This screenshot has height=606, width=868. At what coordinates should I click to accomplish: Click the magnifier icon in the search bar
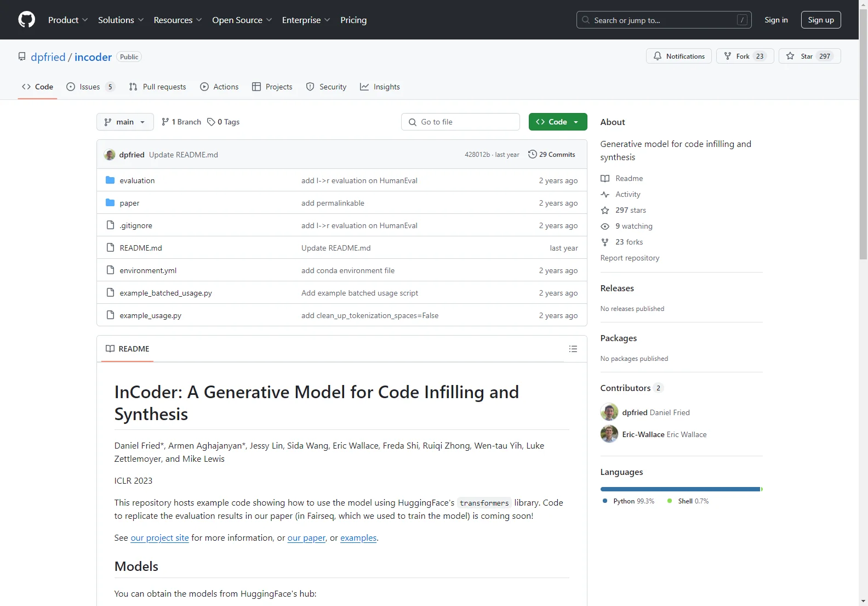click(586, 20)
